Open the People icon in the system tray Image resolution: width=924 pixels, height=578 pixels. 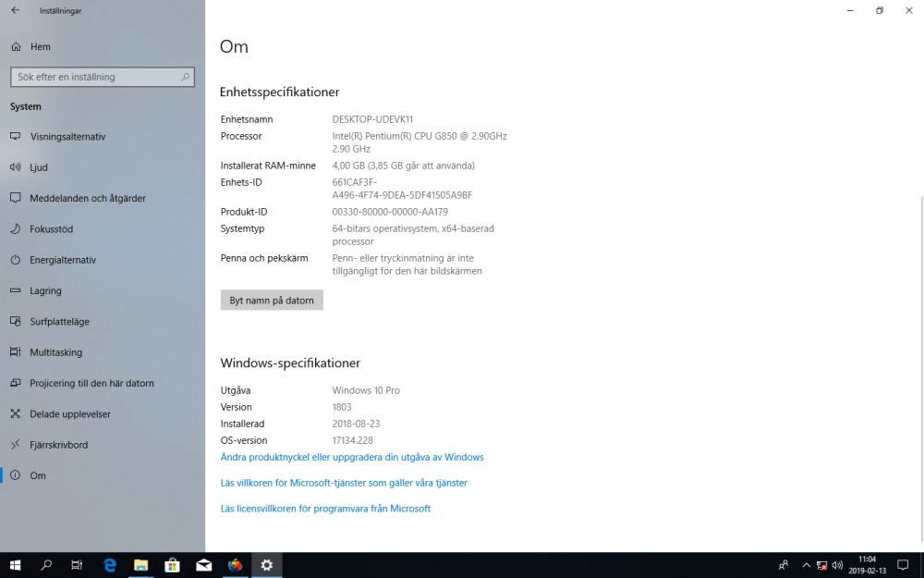784,566
